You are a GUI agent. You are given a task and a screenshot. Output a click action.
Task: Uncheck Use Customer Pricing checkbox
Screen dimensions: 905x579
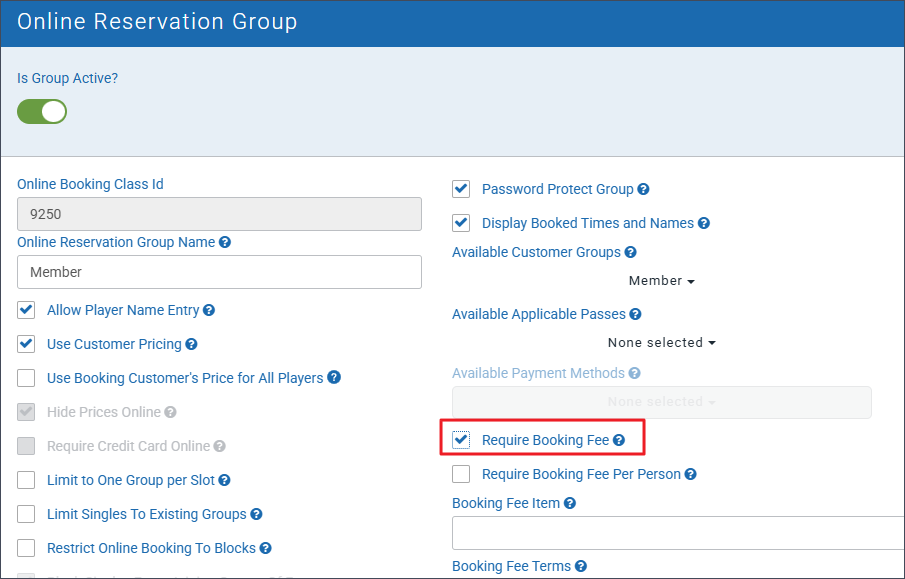[26, 344]
